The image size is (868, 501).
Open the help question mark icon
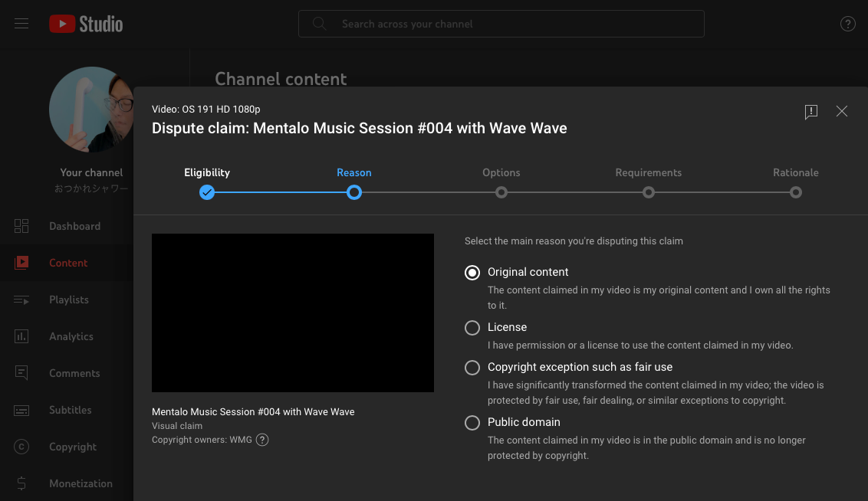point(847,24)
